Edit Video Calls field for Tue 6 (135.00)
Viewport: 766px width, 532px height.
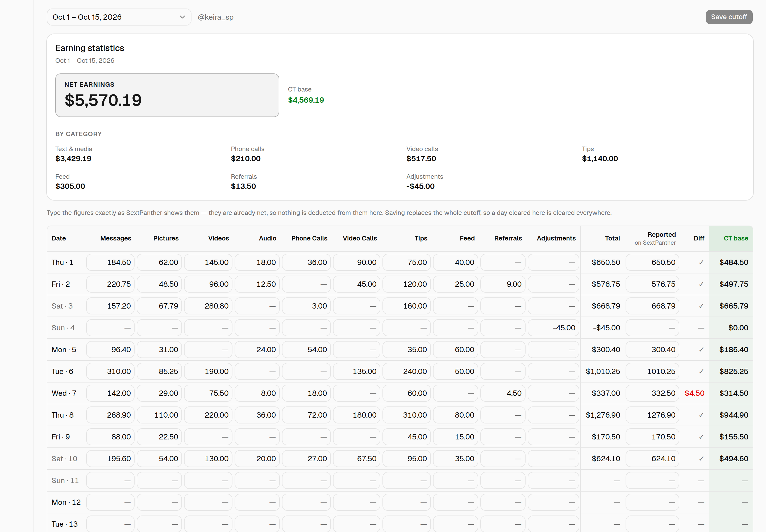click(356, 371)
